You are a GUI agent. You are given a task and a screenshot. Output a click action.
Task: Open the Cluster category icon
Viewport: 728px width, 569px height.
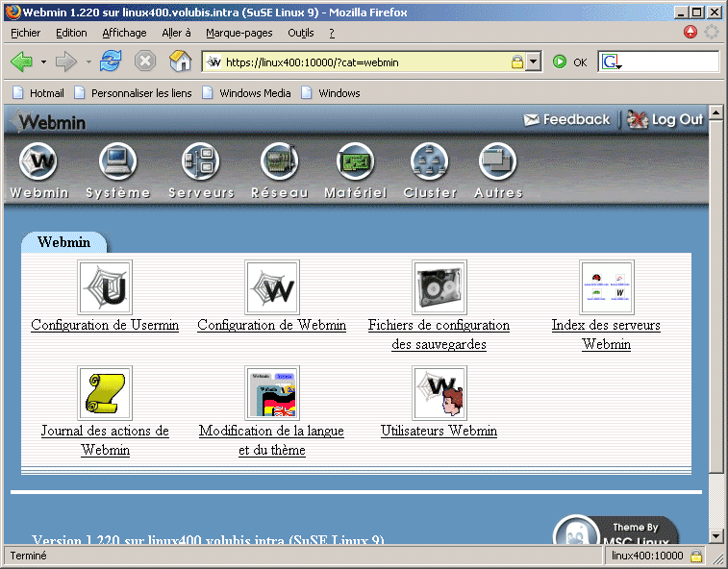point(430,161)
